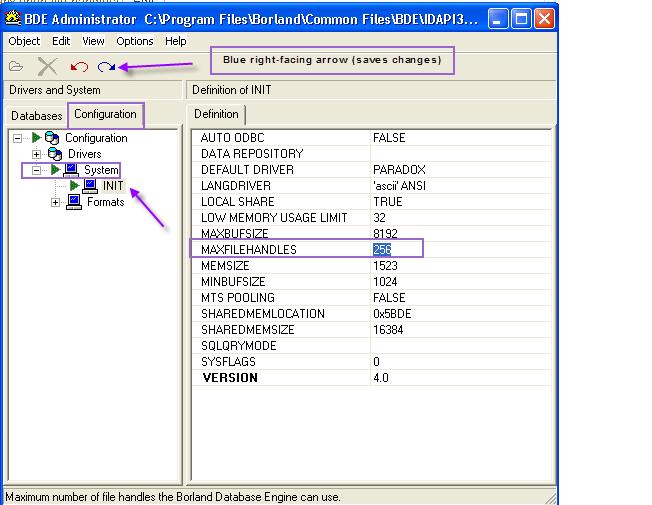This screenshot has width=652, height=505.
Task: Select the AUTO ODBC parameter name
Action: (x=232, y=138)
